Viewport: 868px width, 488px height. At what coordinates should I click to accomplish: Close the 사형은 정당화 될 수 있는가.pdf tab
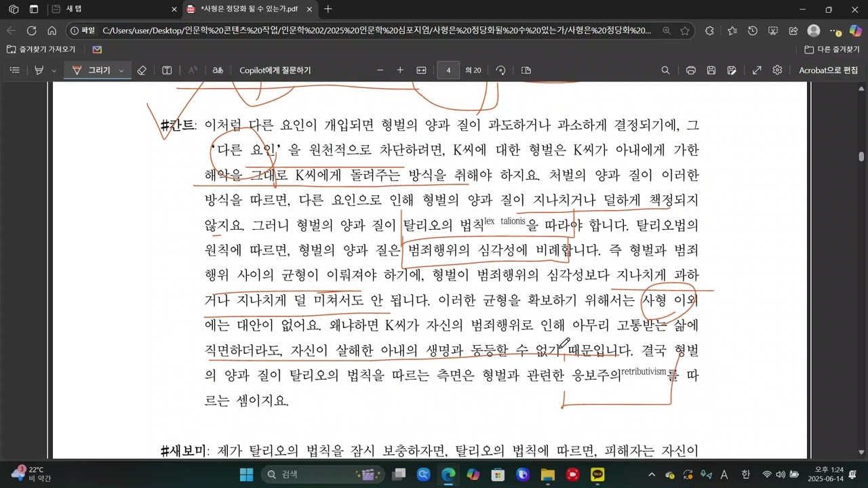(309, 9)
